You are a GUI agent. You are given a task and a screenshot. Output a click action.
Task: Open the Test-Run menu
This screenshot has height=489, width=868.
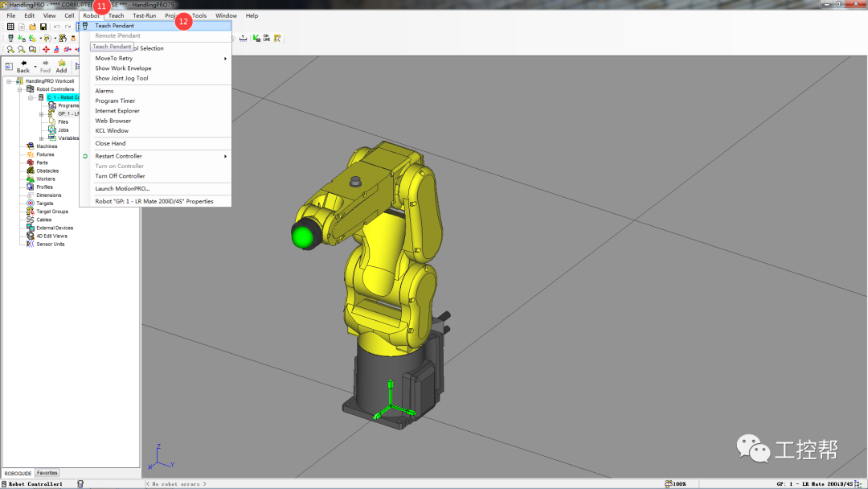(x=145, y=15)
